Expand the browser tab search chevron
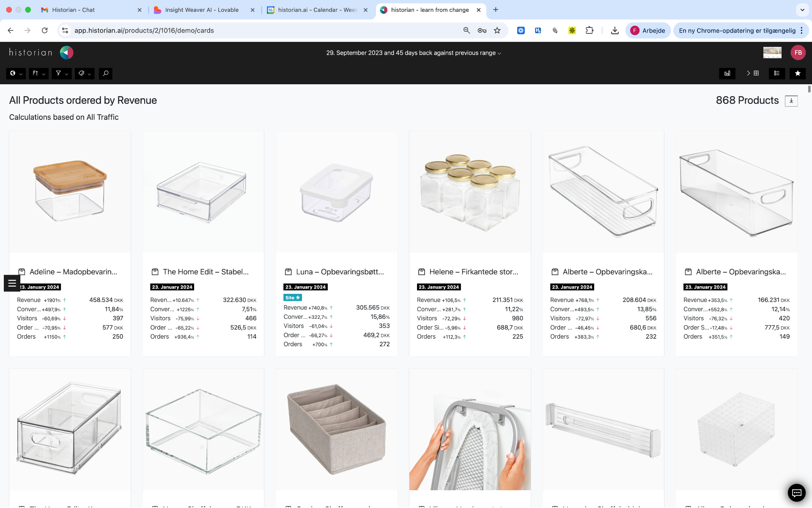Viewport: 812px width, 508px height. coord(802,10)
